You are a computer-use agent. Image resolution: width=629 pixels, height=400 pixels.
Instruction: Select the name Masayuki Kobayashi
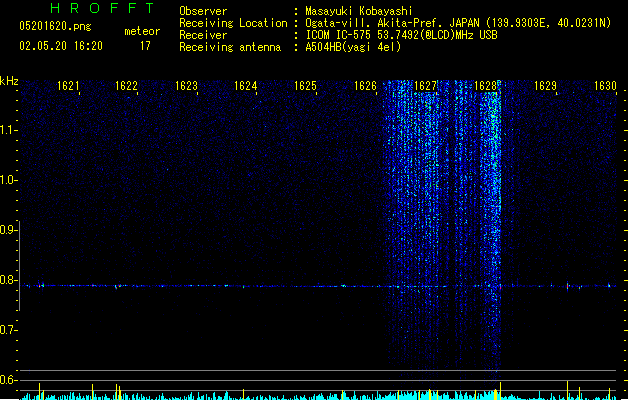click(359, 11)
